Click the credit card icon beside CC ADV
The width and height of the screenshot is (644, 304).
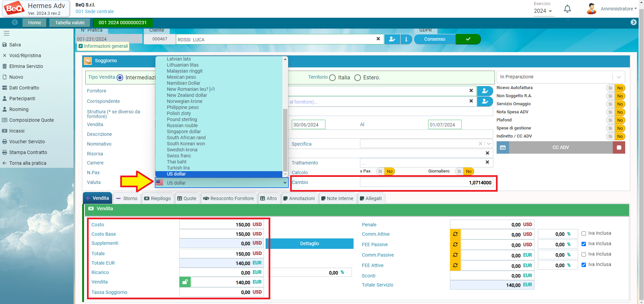click(503, 148)
